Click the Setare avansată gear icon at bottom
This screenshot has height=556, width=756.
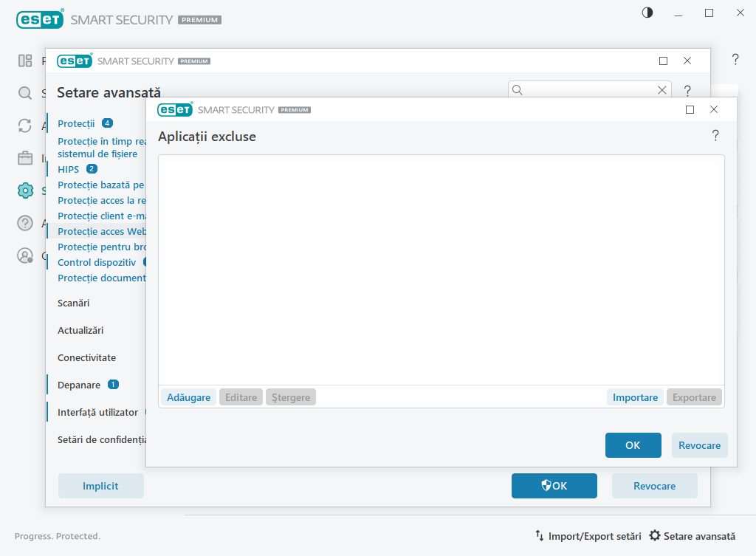tap(655, 536)
